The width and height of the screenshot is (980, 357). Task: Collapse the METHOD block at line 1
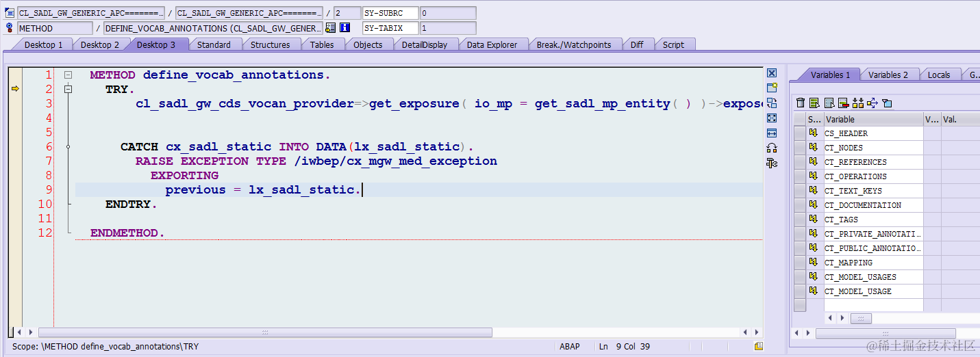click(68, 75)
